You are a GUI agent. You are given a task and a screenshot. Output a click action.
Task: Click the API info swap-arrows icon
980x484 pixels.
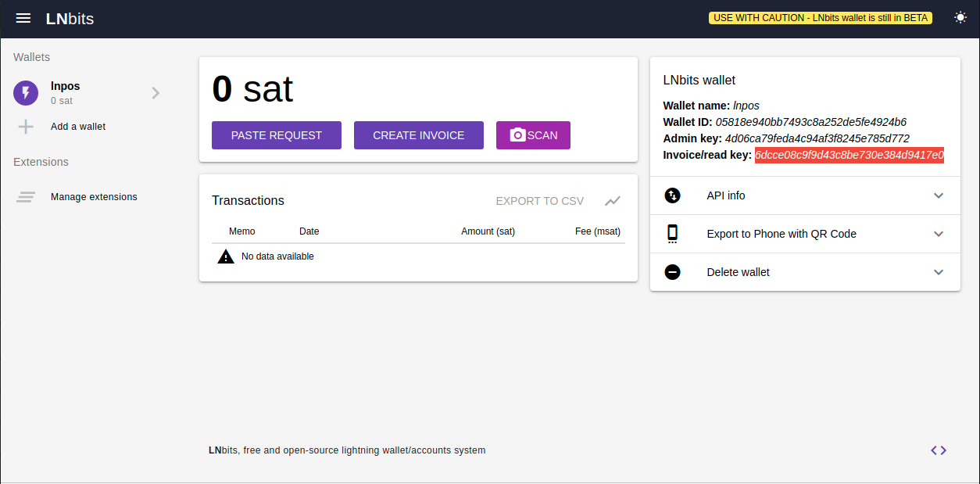[673, 195]
